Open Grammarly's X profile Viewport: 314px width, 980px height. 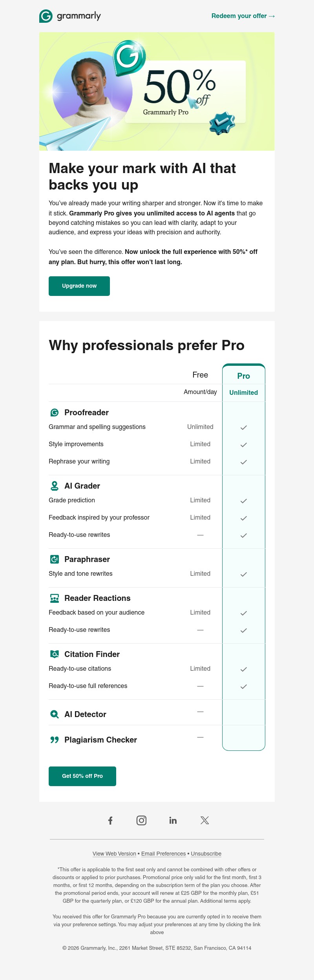[204, 820]
